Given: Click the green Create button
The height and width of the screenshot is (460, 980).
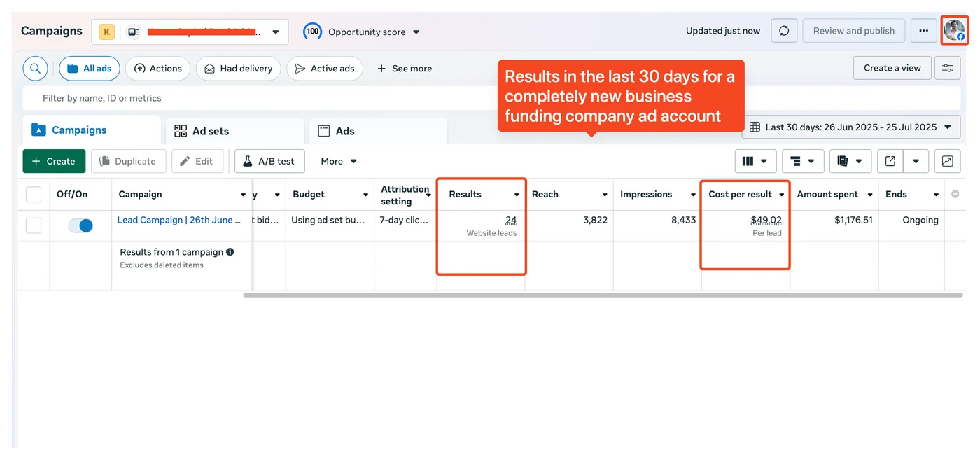Looking at the screenshot, I should pyautogui.click(x=54, y=161).
